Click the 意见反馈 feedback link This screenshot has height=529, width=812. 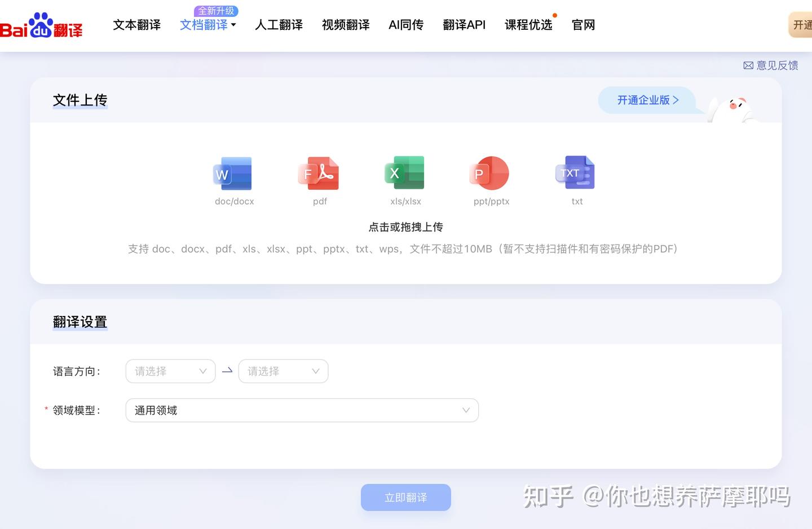coord(777,65)
